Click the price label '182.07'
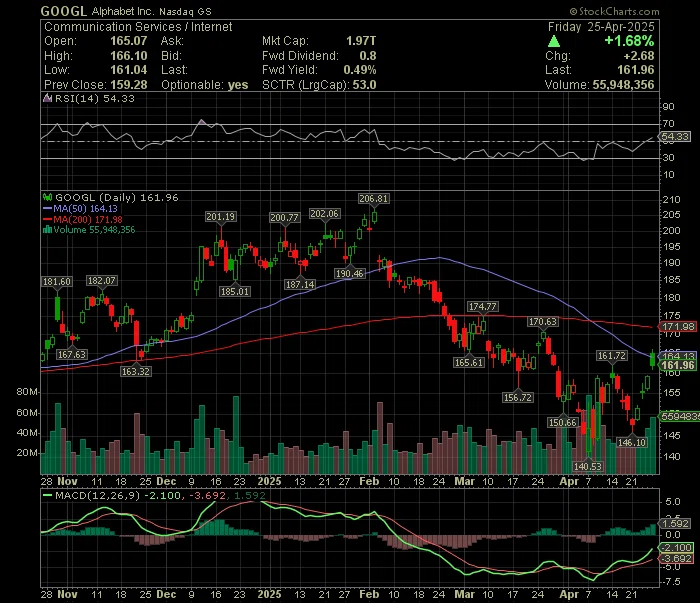 coord(101,281)
